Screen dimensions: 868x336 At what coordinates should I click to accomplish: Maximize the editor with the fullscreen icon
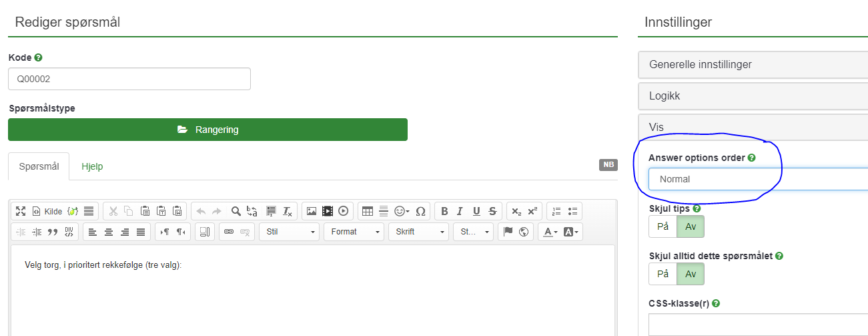pyautogui.click(x=21, y=211)
